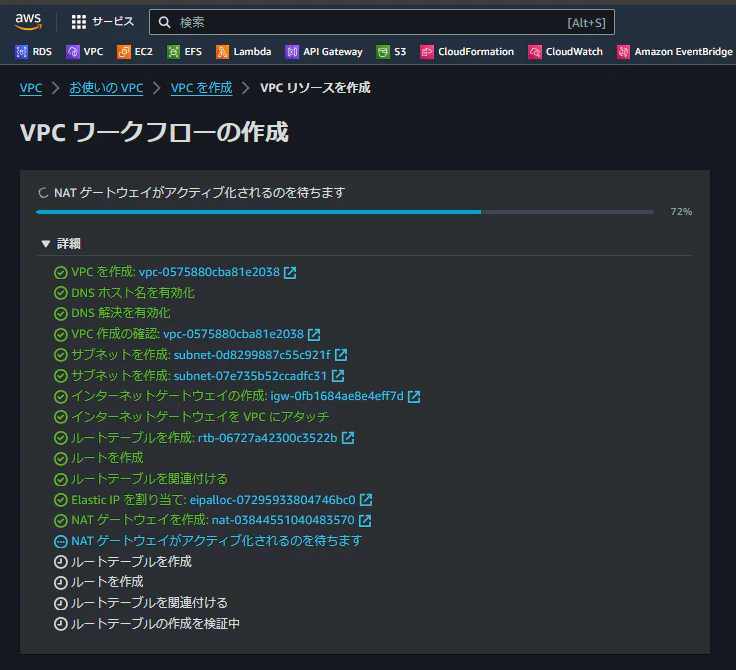This screenshot has height=670, width=736.
Task: Open the VPC shortcut icon in the favorites bar
Action: coord(73,52)
